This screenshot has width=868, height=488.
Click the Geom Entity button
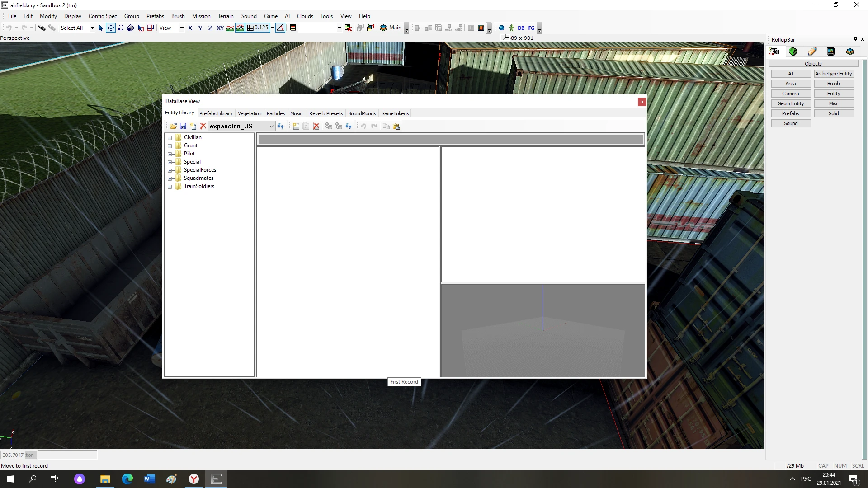tap(790, 103)
